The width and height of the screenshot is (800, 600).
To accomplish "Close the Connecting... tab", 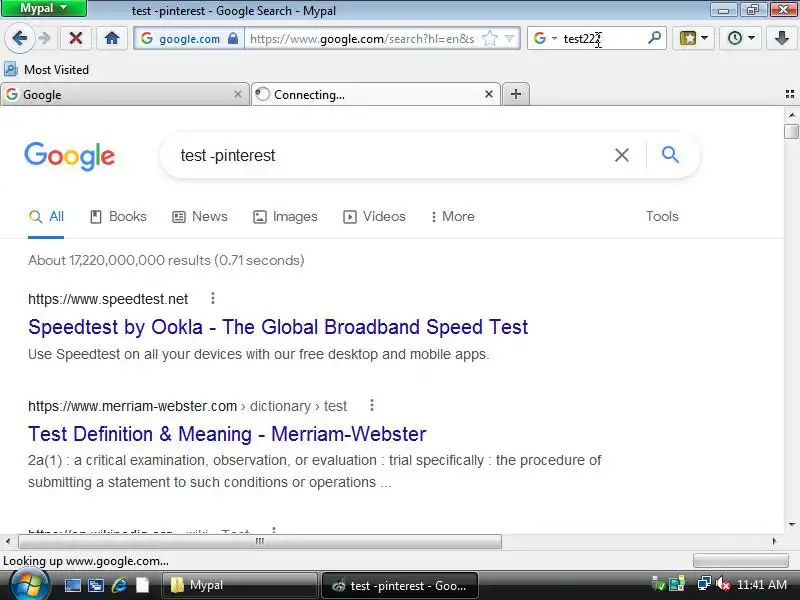I will pyautogui.click(x=489, y=94).
